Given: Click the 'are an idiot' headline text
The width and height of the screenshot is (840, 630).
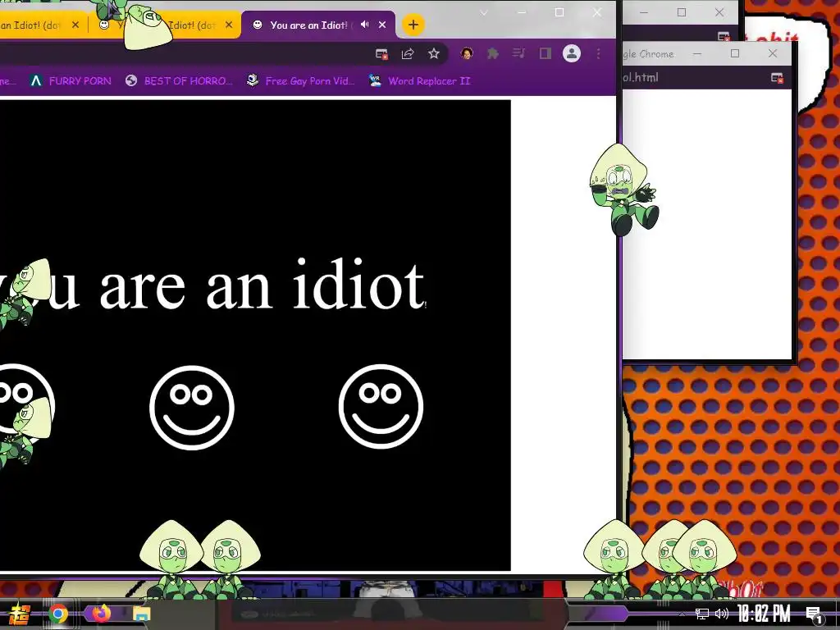Looking at the screenshot, I should pos(262,284).
